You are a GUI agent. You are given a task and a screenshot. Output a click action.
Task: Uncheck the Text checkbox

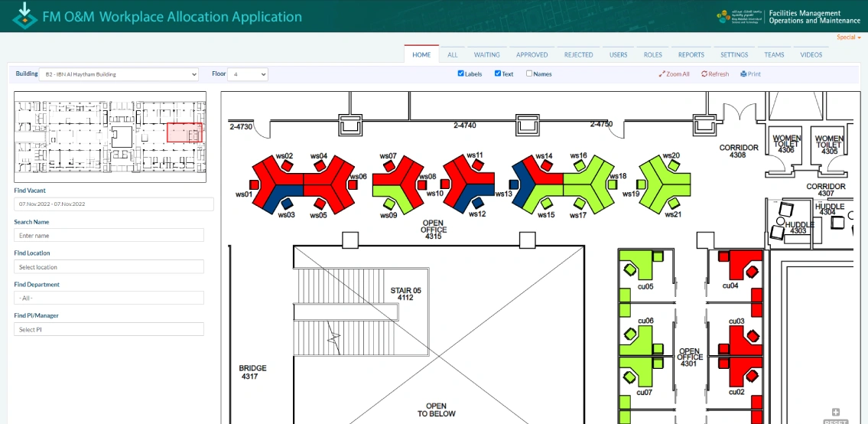point(498,74)
